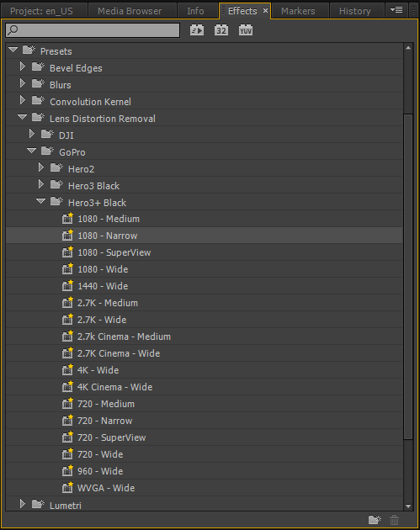This screenshot has width=420, height=530.
Task: Collapse the GoPro folder
Action: (31, 151)
